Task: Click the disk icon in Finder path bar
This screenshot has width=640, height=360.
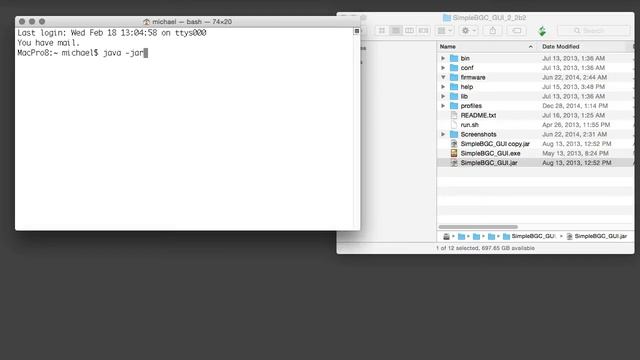Action: click(x=447, y=236)
